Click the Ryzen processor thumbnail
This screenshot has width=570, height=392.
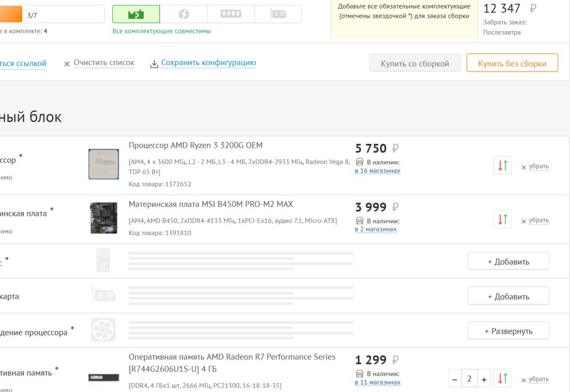click(104, 164)
